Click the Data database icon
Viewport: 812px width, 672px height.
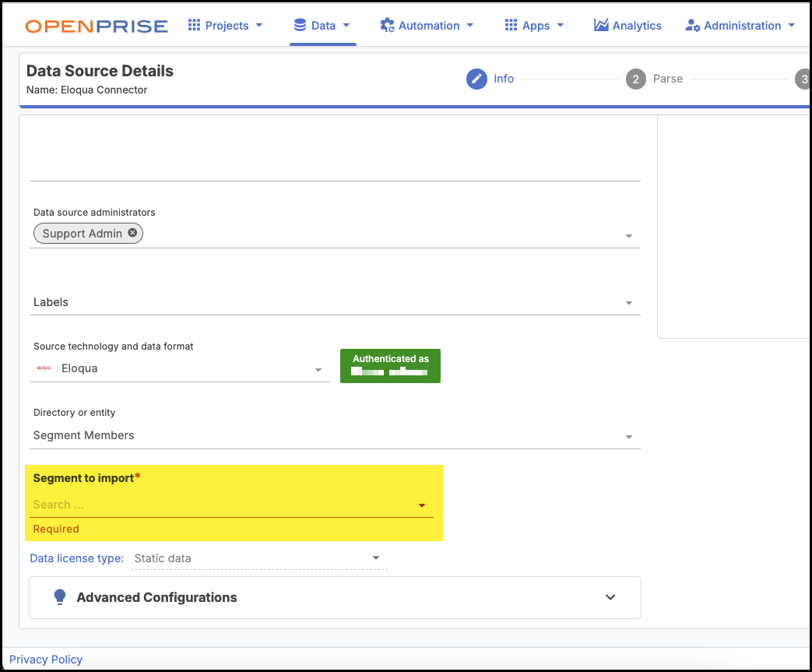(x=300, y=25)
